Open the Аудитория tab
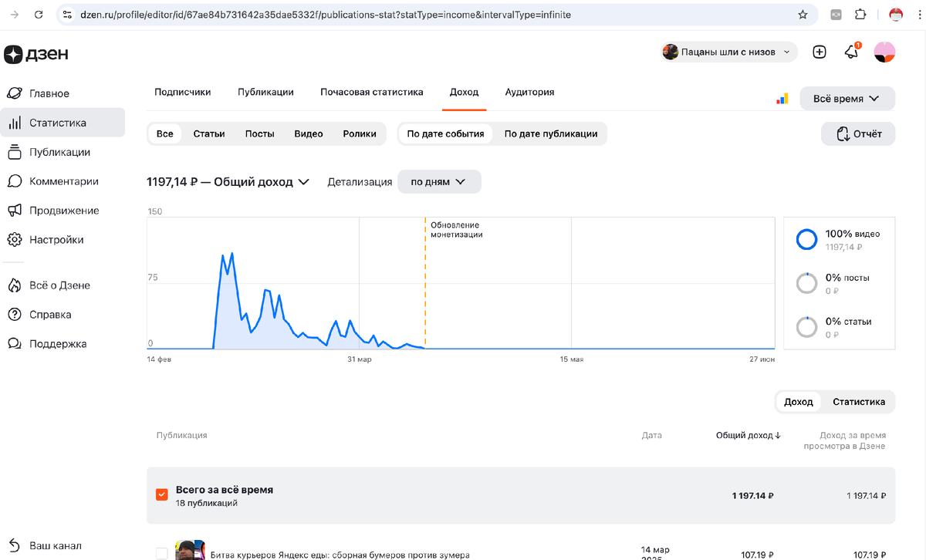926x560 pixels. pyautogui.click(x=529, y=92)
